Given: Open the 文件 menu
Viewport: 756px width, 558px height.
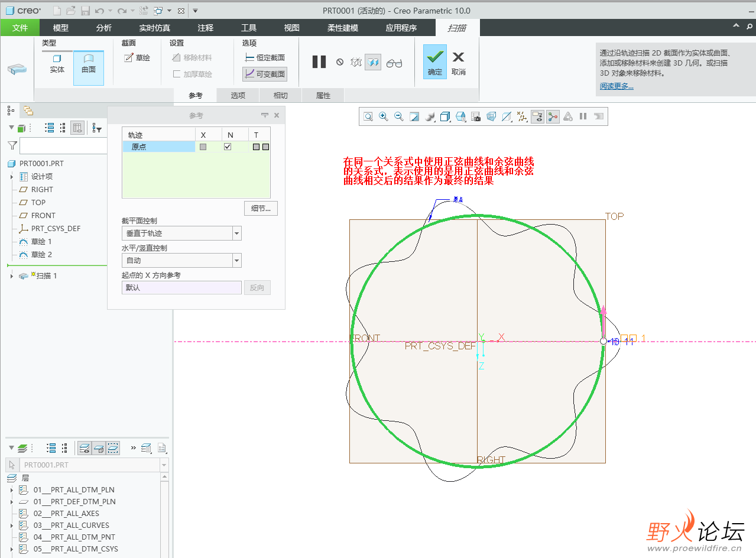Looking at the screenshot, I should [20, 28].
